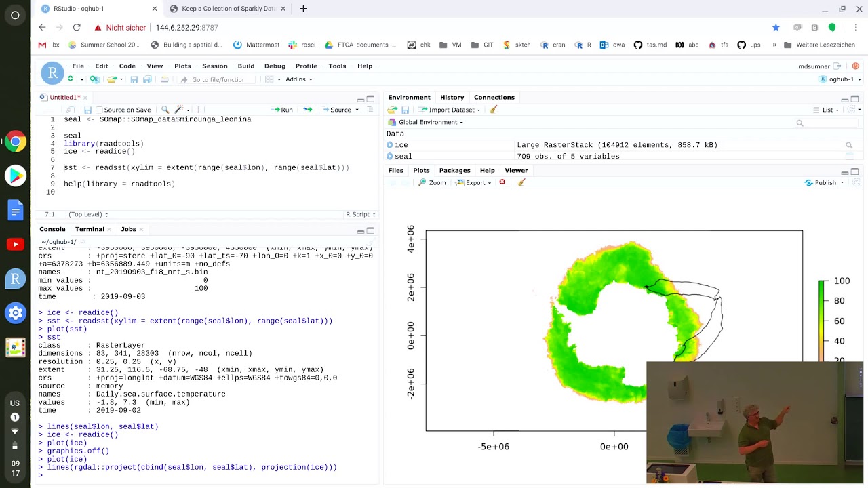Open Chrome from the shelf

click(15, 142)
